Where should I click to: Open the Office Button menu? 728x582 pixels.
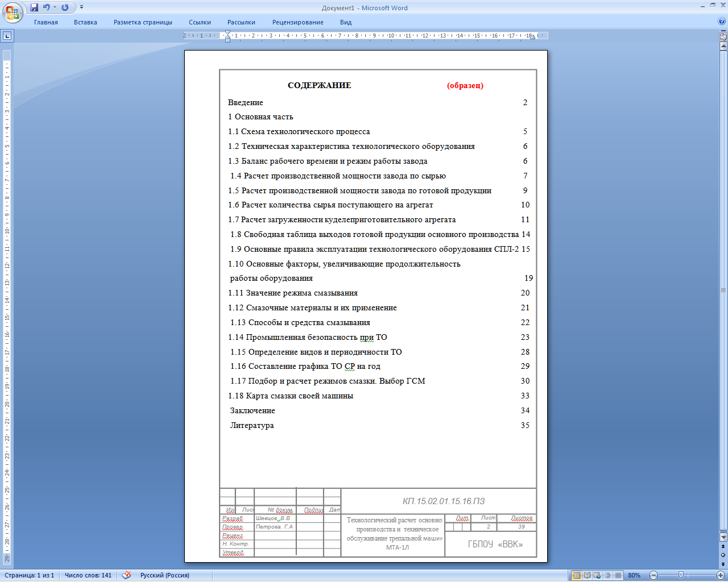(x=13, y=12)
